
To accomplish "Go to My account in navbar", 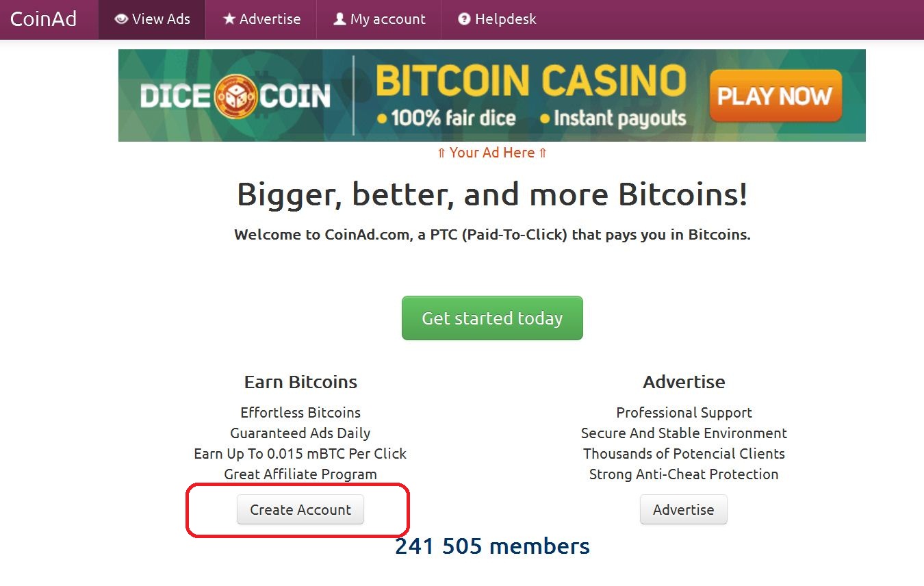I will [x=379, y=19].
